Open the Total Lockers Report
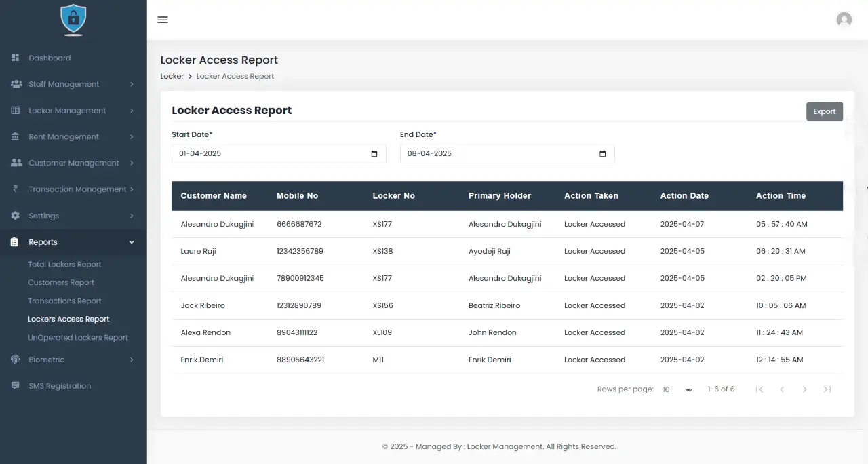The image size is (868, 464). pyautogui.click(x=64, y=265)
